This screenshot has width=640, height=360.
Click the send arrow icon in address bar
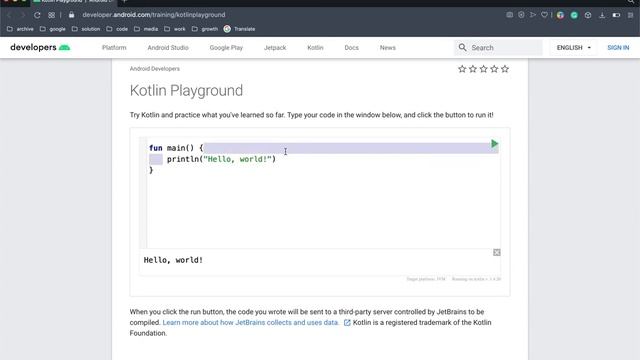coord(533,15)
